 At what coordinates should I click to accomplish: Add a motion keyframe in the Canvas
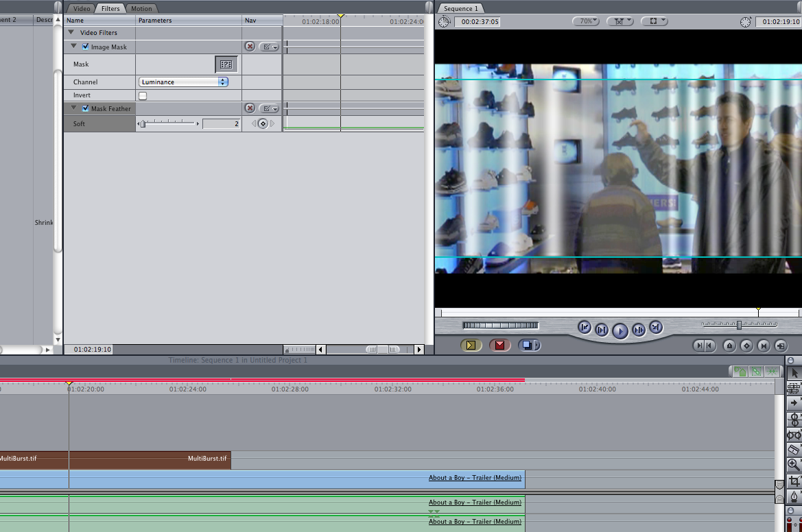coord(746,346)
